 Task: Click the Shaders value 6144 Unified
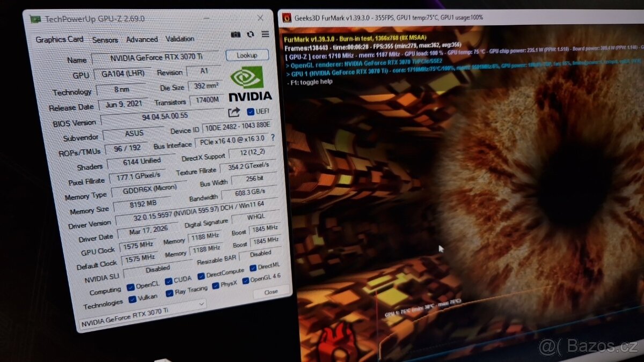tap(141, 162)
